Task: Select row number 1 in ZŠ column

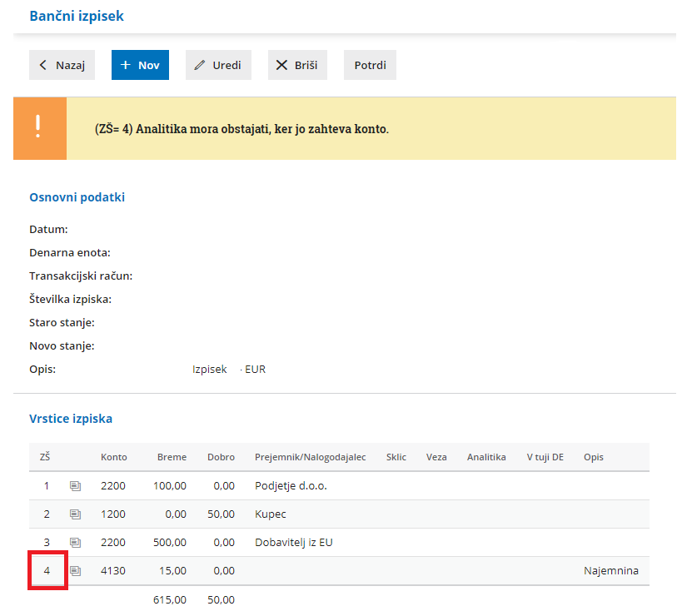Action: point(47,486)
